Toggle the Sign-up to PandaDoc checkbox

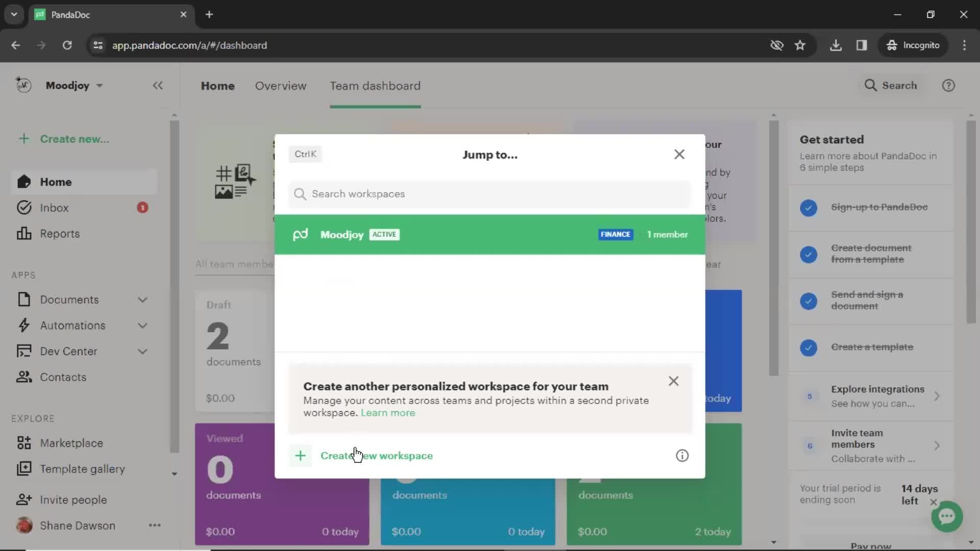pyautogui.click(x=809, y=207)
